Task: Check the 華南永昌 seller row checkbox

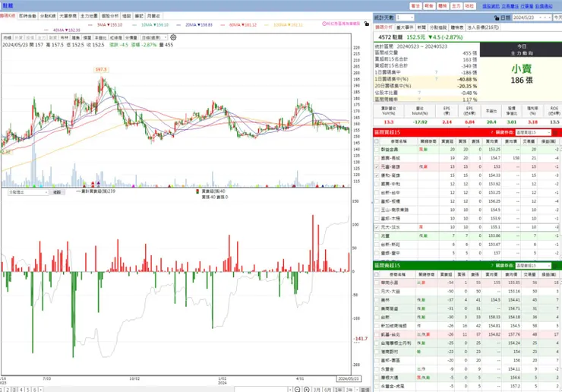Action: point(377,283)
